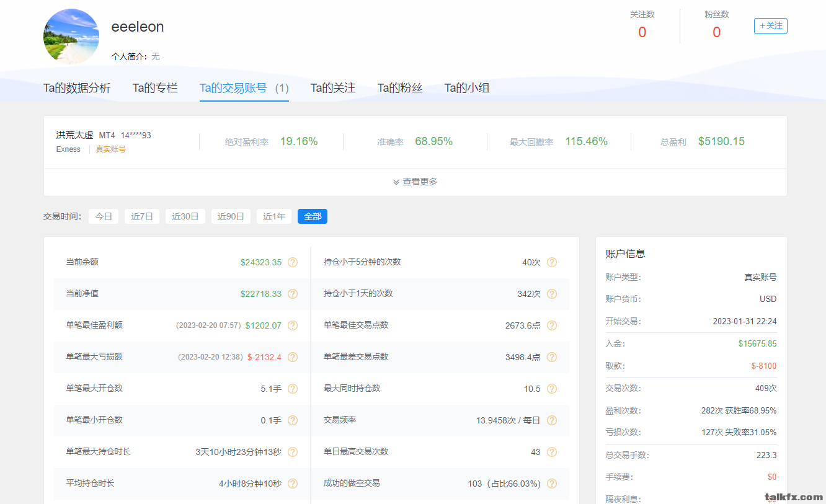
Task: Click the 真实账号 tag under Exness
Action: pos(110,149)
